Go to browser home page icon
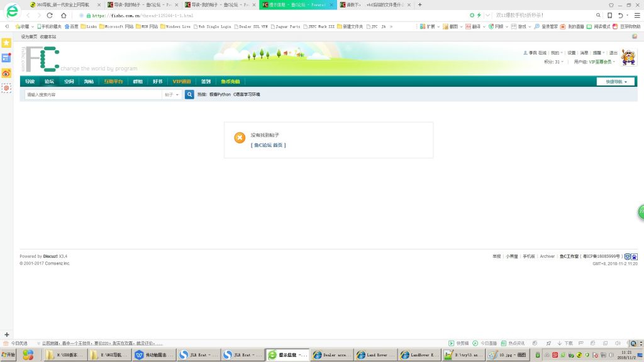 [64, 15]
